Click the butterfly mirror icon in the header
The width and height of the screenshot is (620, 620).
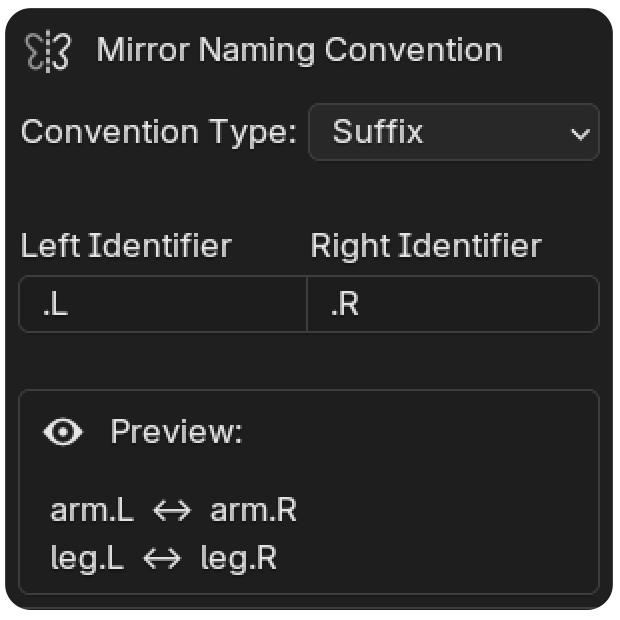48,51
